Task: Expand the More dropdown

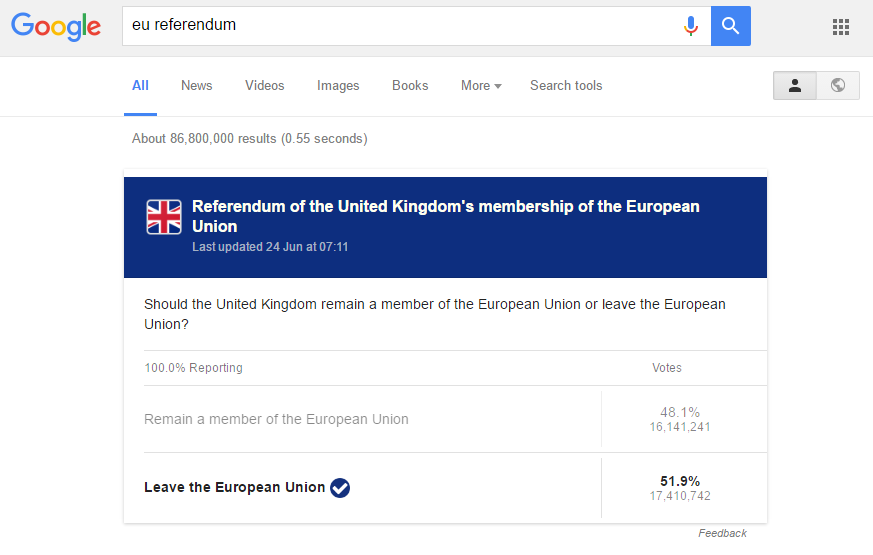Action: pos(481,86)
